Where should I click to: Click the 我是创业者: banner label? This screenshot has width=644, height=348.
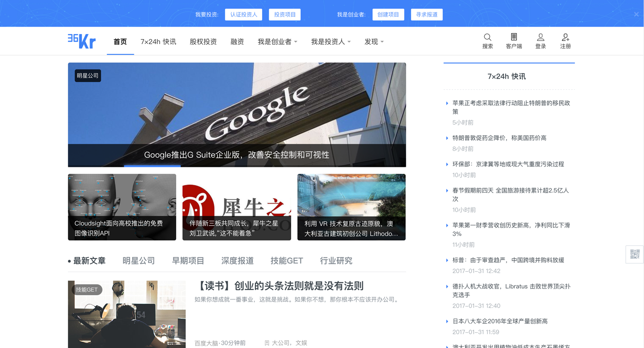[351, 15]
